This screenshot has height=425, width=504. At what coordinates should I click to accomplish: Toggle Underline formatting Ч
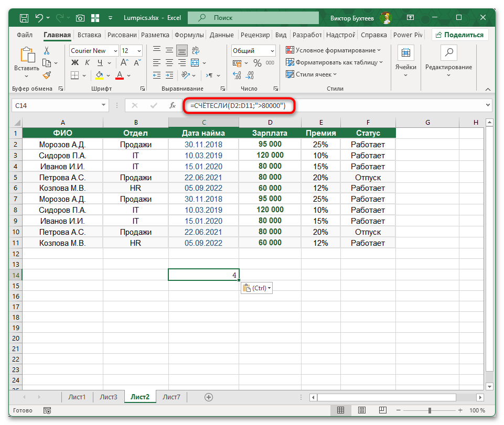click(100, 63)
